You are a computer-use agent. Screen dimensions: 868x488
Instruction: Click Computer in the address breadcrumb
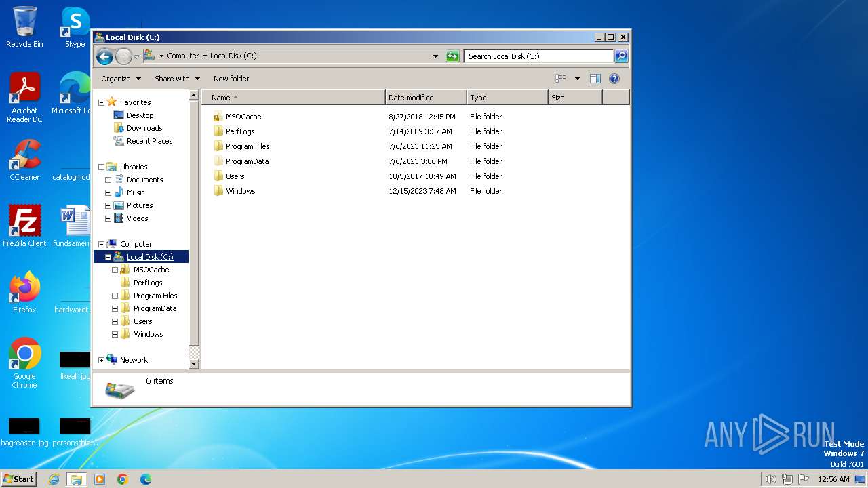tap(183, 56)
